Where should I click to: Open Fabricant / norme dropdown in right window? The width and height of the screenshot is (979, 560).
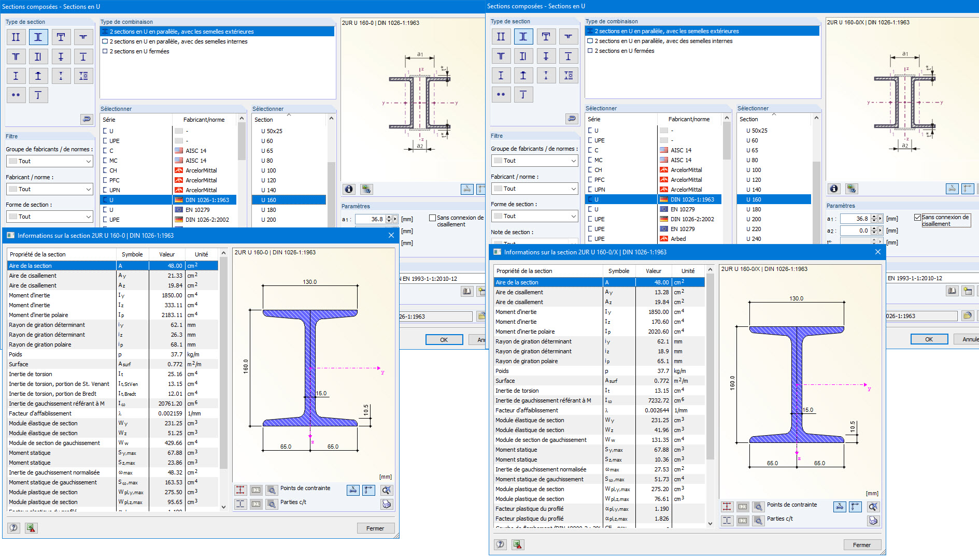pos(535,189)
